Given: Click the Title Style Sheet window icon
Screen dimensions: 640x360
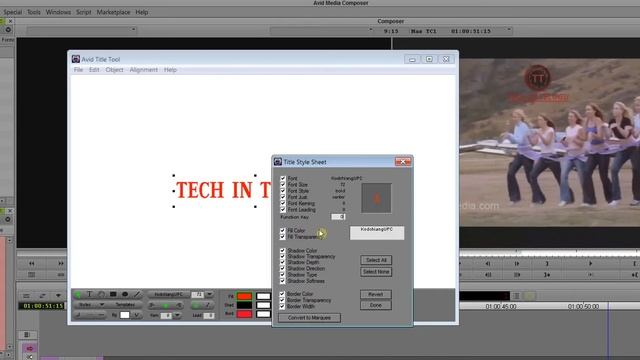Looking at the screenshot, I should pyautogui.click(x=278, y=162).
